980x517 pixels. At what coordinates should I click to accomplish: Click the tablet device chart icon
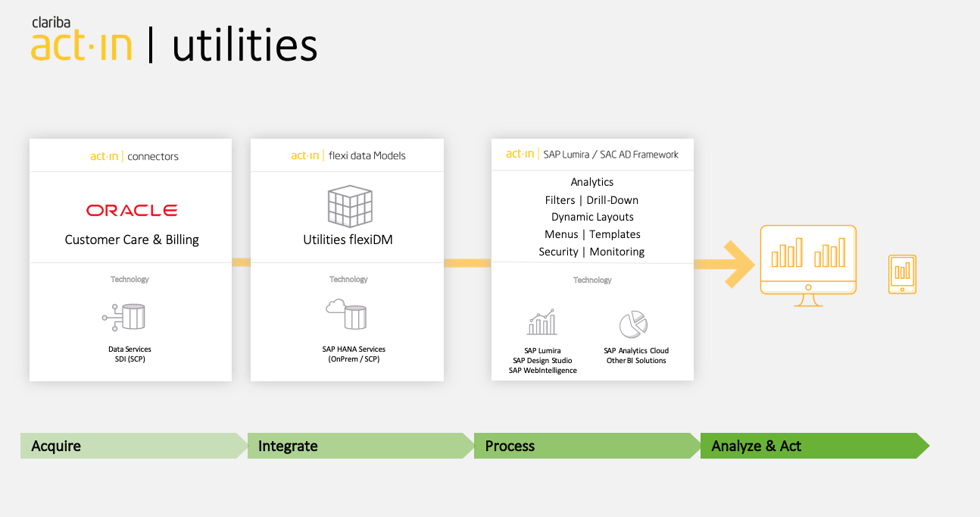click(x=902, y=274)
